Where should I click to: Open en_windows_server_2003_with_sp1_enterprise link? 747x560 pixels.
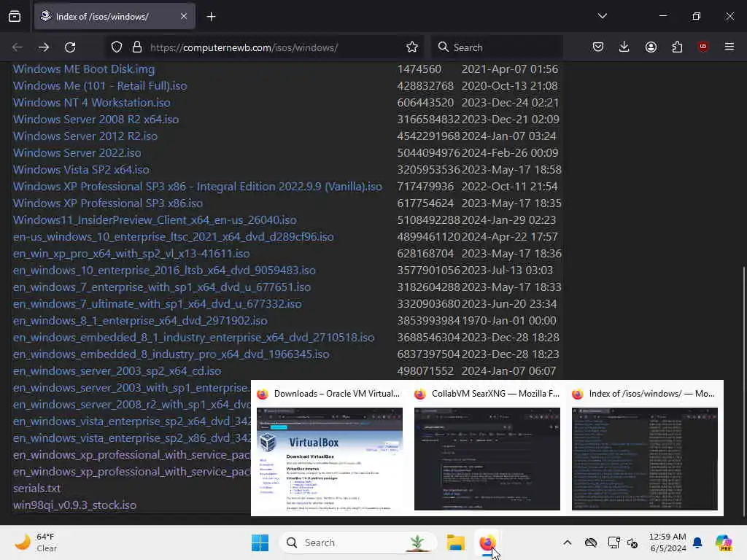coord(131,388)
